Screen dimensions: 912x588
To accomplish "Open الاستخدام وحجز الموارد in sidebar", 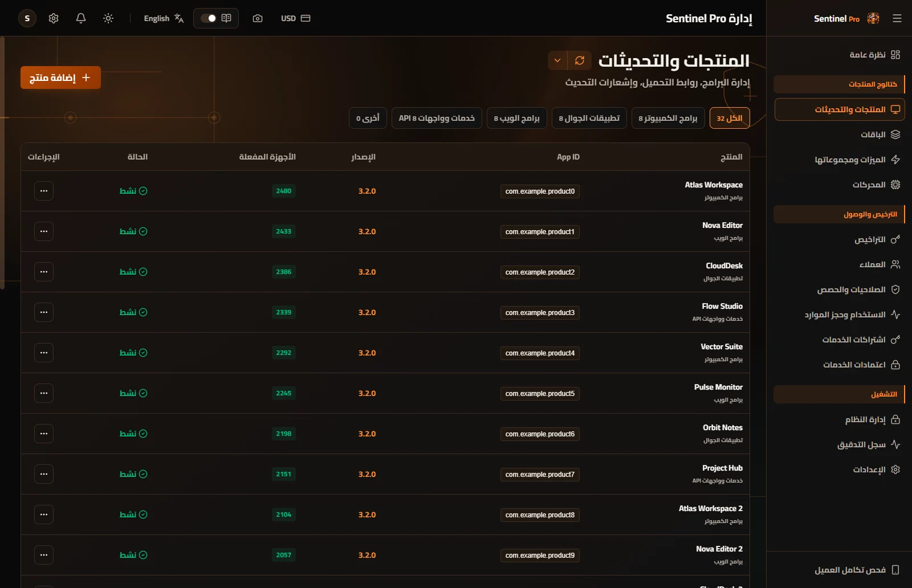I will point(839,315).
